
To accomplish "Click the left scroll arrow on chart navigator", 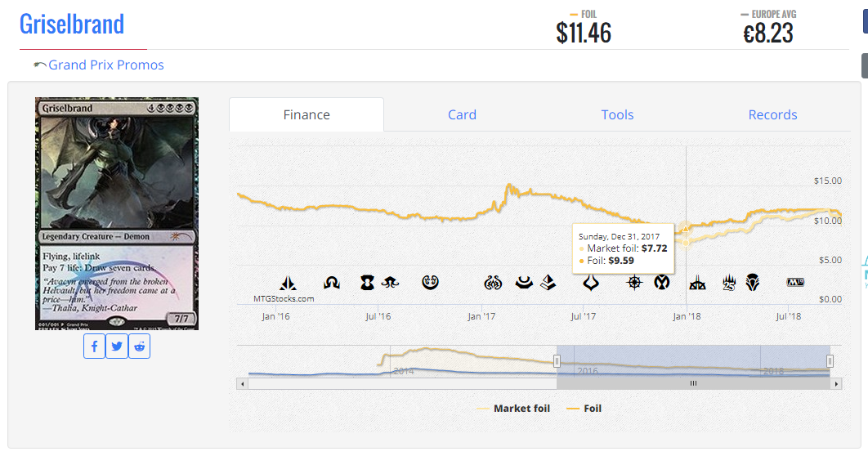I will (242, 383).
